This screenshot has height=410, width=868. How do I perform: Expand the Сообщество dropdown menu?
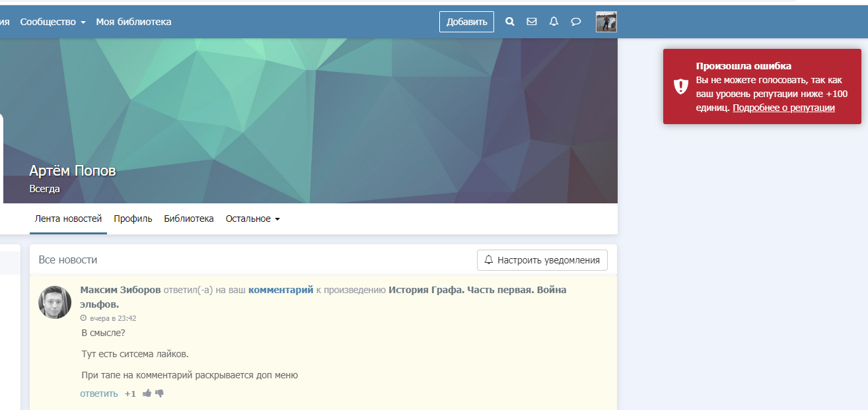(53, 22)
